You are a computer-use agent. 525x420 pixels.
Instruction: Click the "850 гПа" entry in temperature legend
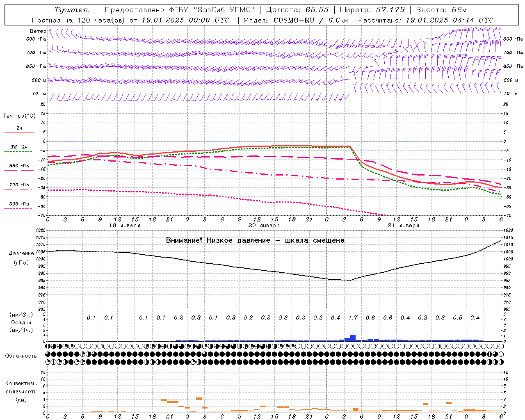[x=19, y=166]
